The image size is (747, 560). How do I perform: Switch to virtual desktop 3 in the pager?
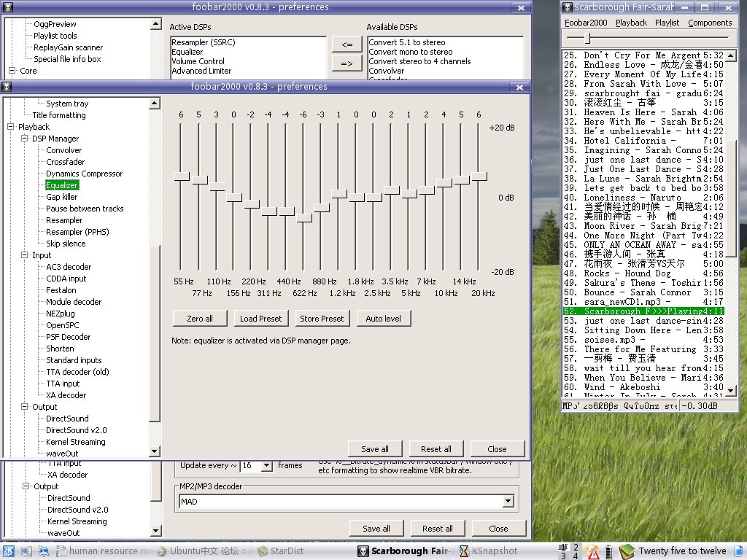564,555
